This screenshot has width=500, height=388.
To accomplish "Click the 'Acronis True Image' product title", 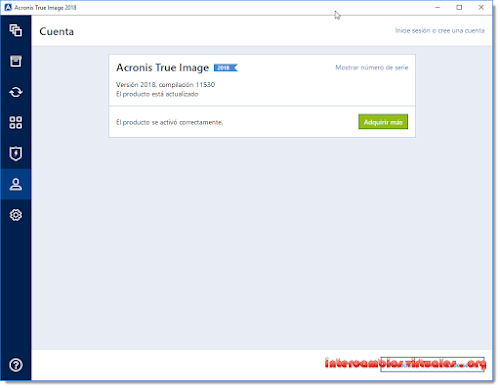I will pos(162,68).
